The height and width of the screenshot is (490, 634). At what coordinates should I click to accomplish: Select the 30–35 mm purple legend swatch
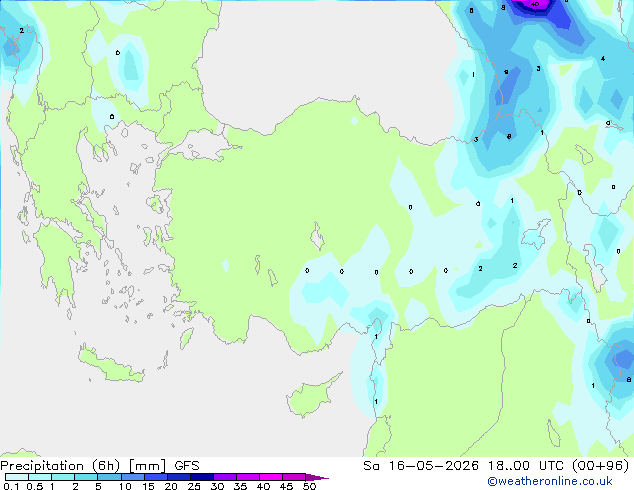tap(224, 477)
